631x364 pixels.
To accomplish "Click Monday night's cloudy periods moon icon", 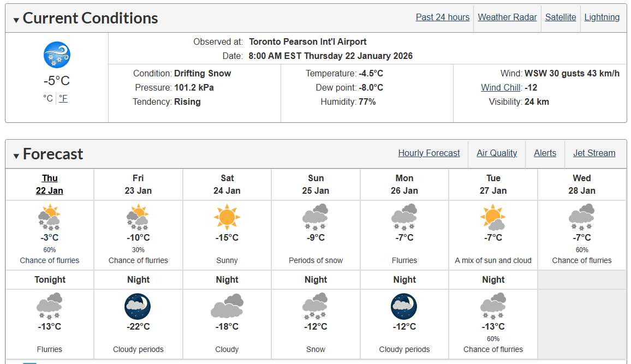I will pyautogui.click(x=404, y=307).
